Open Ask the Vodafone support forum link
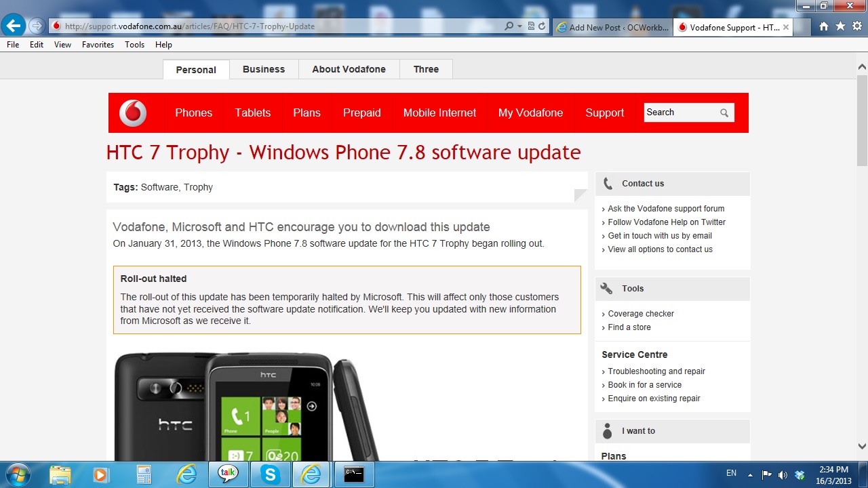Screen dimensions: 868x488 666,209
